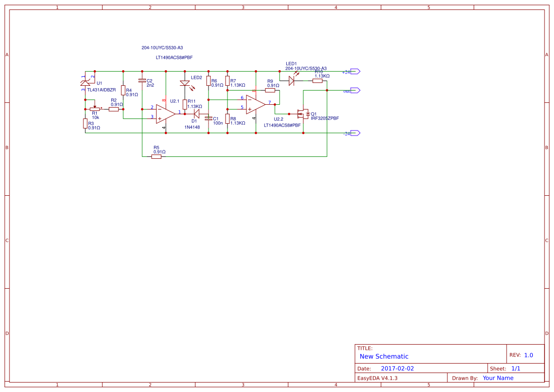Click the Date field showing 2017-02-02

[x=398, y=368]
